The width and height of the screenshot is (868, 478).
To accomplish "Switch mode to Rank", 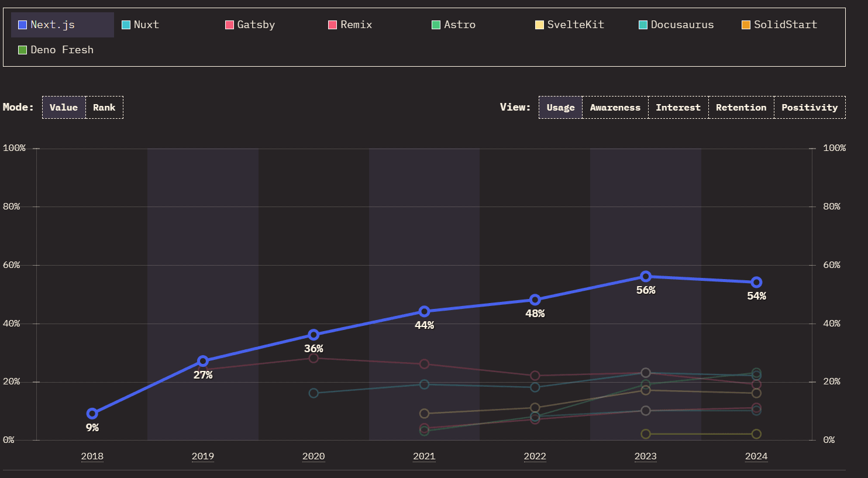I will point(104,107).
